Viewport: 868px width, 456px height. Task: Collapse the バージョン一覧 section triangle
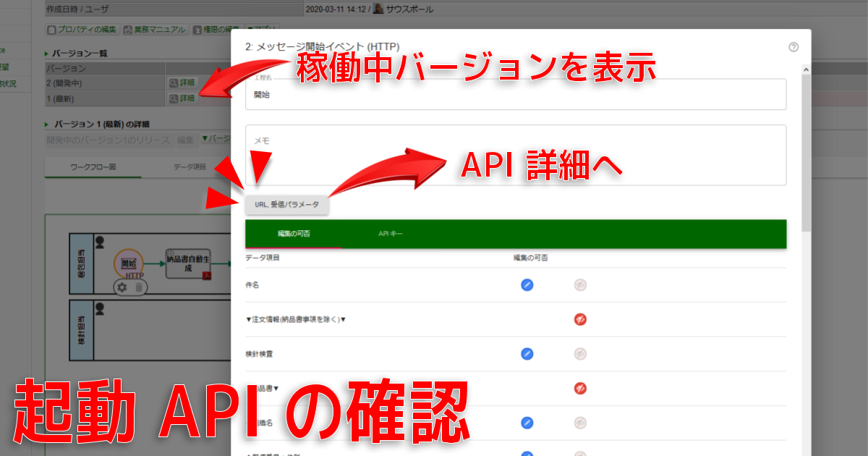(x=47, y=54)
